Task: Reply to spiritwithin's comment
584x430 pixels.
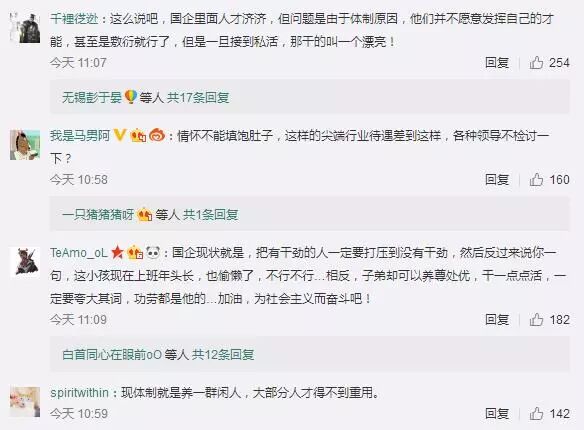Action: coord(497,414)
